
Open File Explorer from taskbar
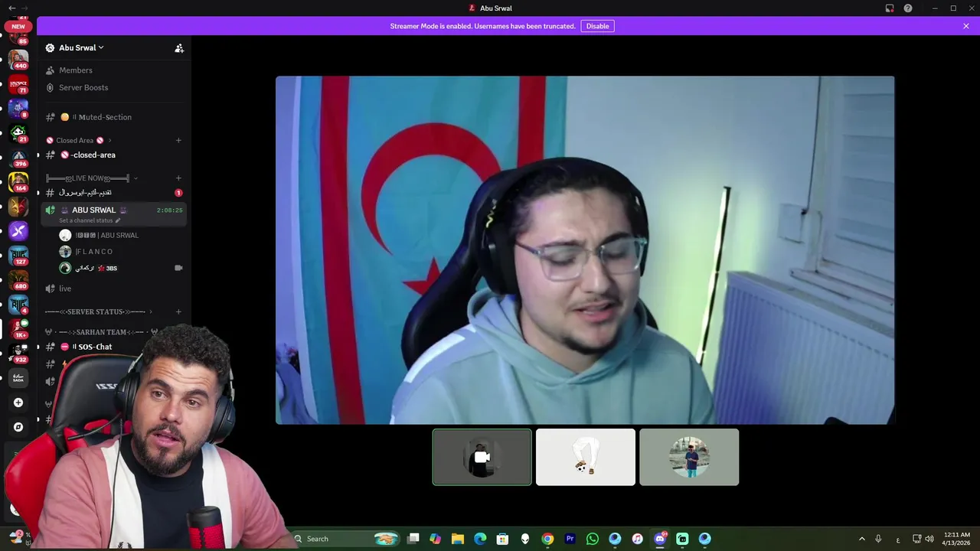click(458, 539)
